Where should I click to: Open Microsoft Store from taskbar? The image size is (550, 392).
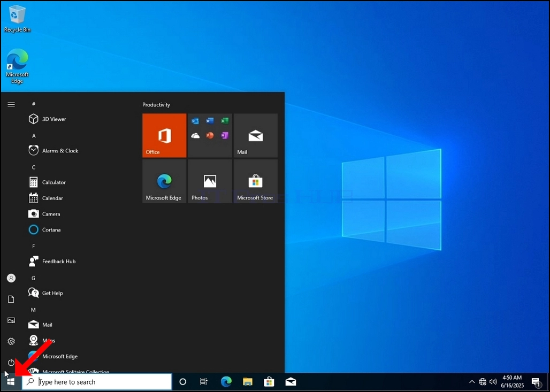point(269,381)
